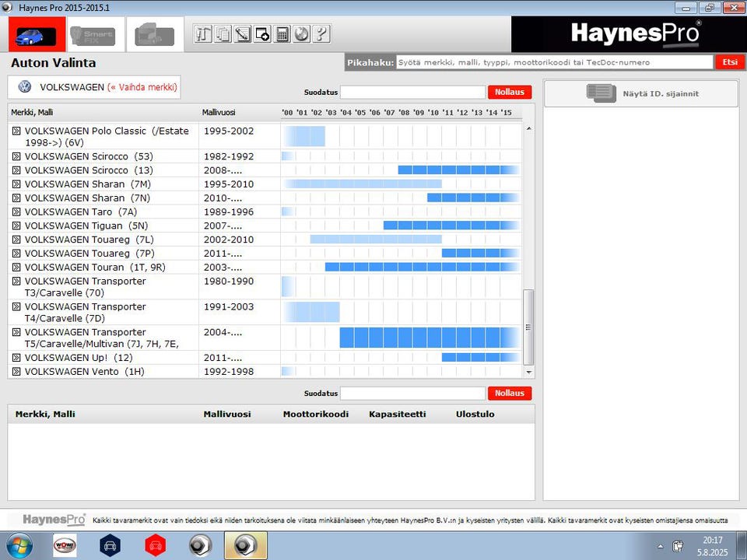Expand the VOLKSWAGEN Tiguan (5N) row

[x=16, y=226]
